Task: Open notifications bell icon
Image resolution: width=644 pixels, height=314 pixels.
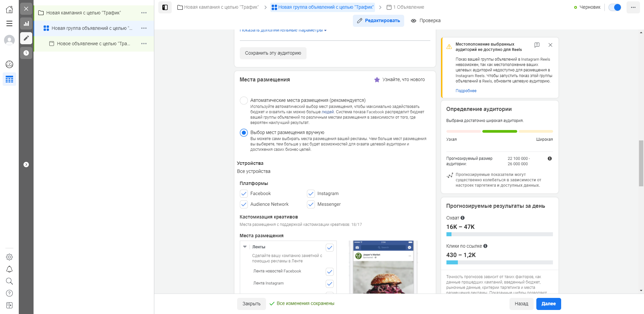Action: (x=9, y=269)
